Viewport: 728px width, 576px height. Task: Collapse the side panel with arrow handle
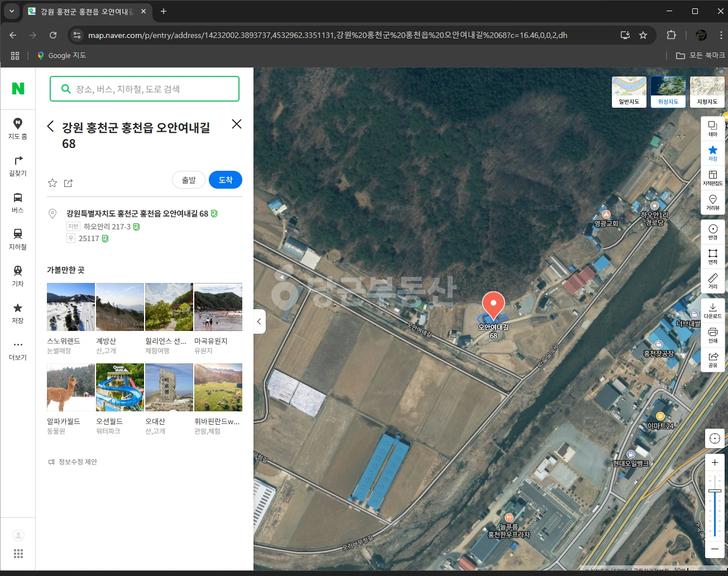pyautogui.click(x=259, y=321)
